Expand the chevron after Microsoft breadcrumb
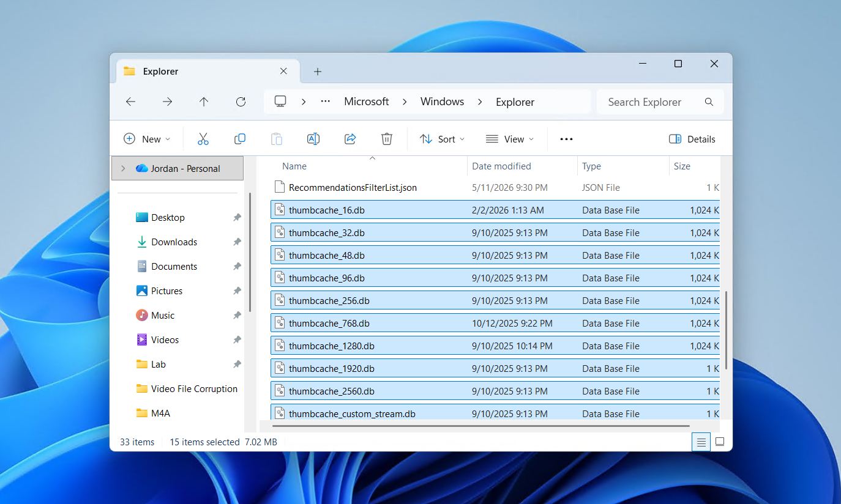Viewport: 841px width, 504px height. click(405, 102)
